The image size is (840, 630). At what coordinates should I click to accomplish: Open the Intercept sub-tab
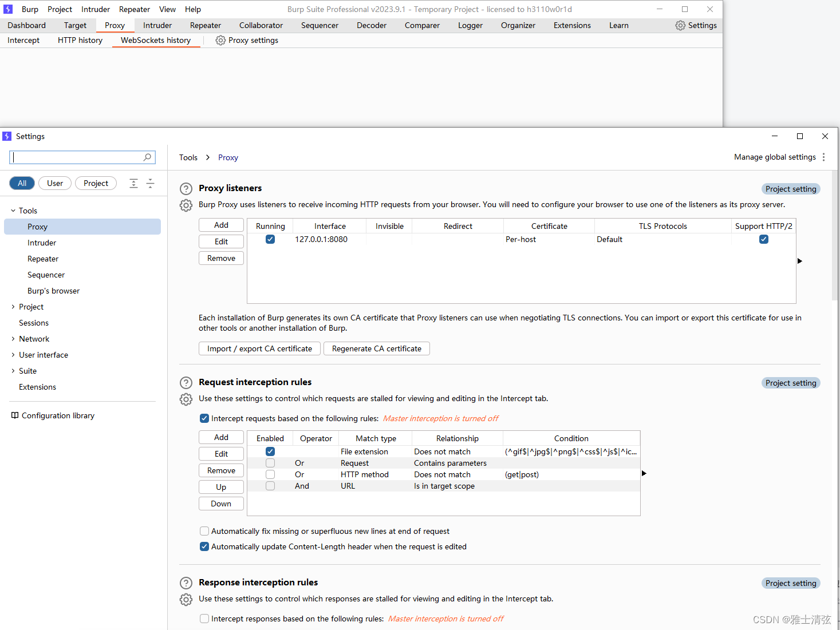tap(23, 40)
